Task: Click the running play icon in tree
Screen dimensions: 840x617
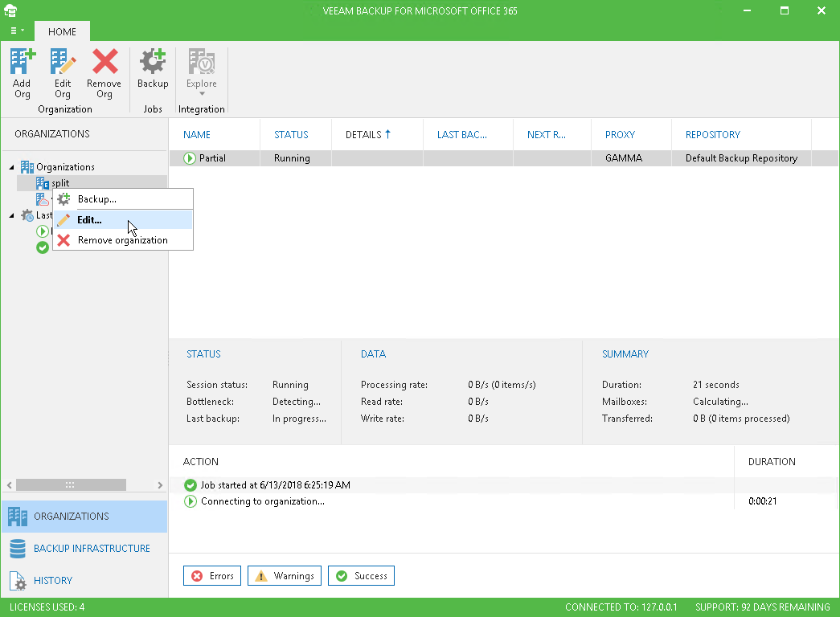Action: tap(43, 231)
